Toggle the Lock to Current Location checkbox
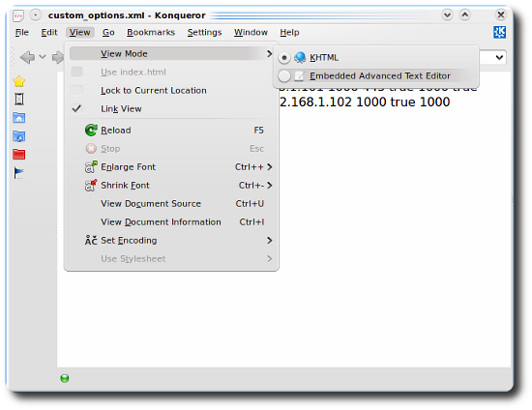The height and width of the screenshot is (410, 532). [x=77, y=90]
